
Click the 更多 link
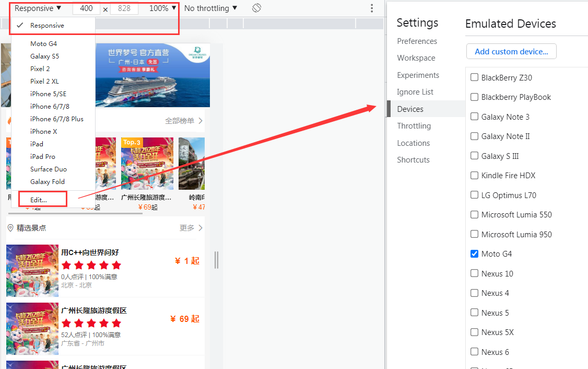pyautogui.click(x=187, y=228)
